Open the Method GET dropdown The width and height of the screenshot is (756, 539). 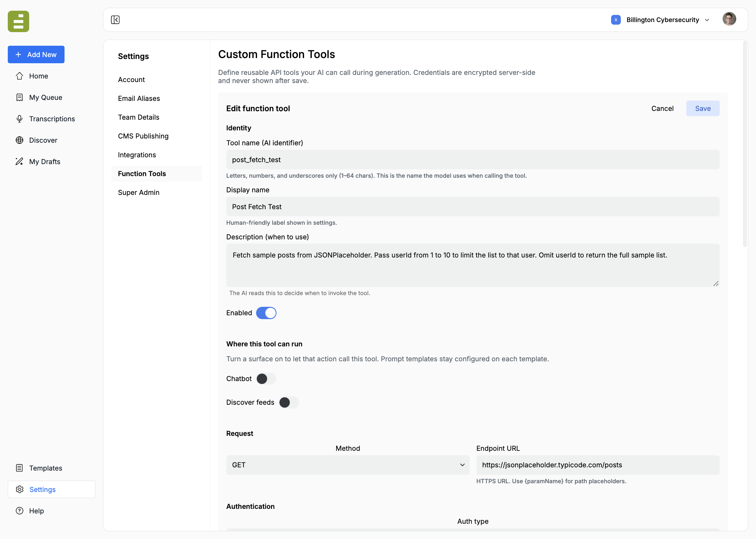pyautogui.click(x=348, y=465)
